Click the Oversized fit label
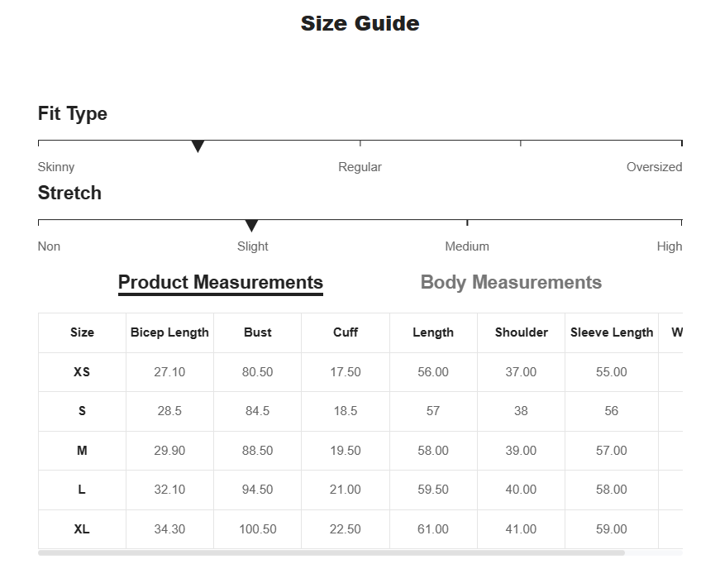Screen dimensions: 720x588 point(655,167)
